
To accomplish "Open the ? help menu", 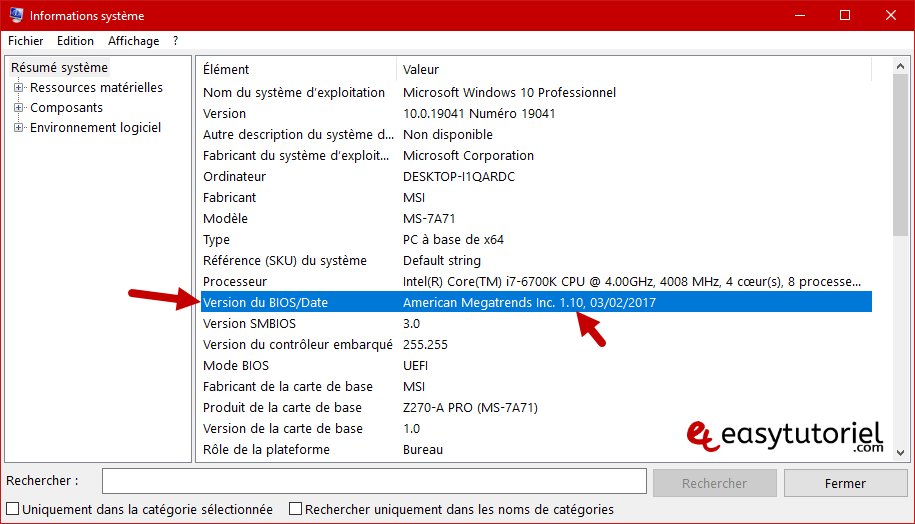I will pos(176,41).
